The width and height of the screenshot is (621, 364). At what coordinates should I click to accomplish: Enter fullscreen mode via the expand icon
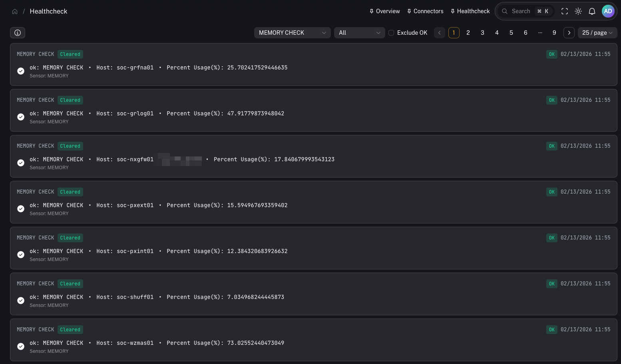[564, 11]
